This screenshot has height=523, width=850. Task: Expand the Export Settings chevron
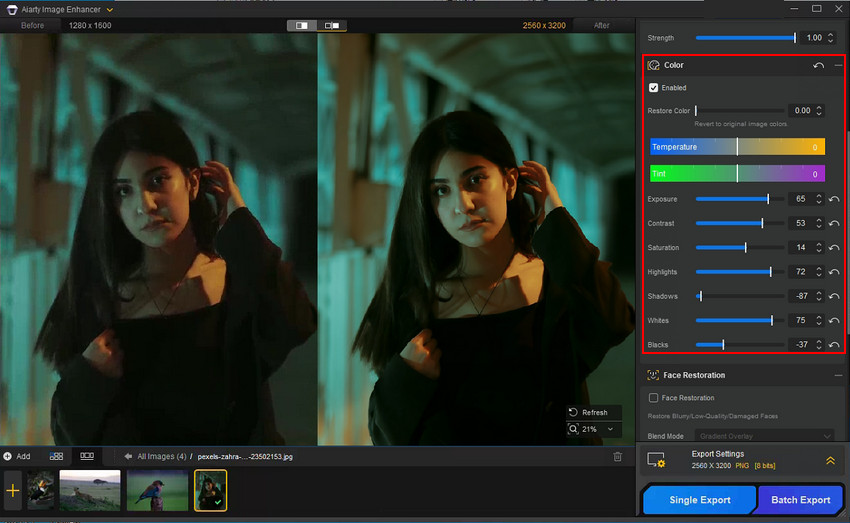[830, 461]
